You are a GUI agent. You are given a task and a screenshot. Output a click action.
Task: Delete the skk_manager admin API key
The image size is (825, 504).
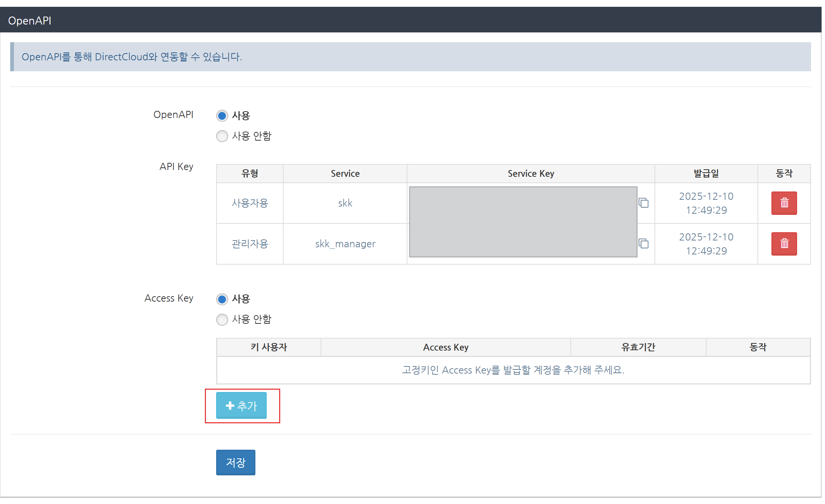point(784,244)
